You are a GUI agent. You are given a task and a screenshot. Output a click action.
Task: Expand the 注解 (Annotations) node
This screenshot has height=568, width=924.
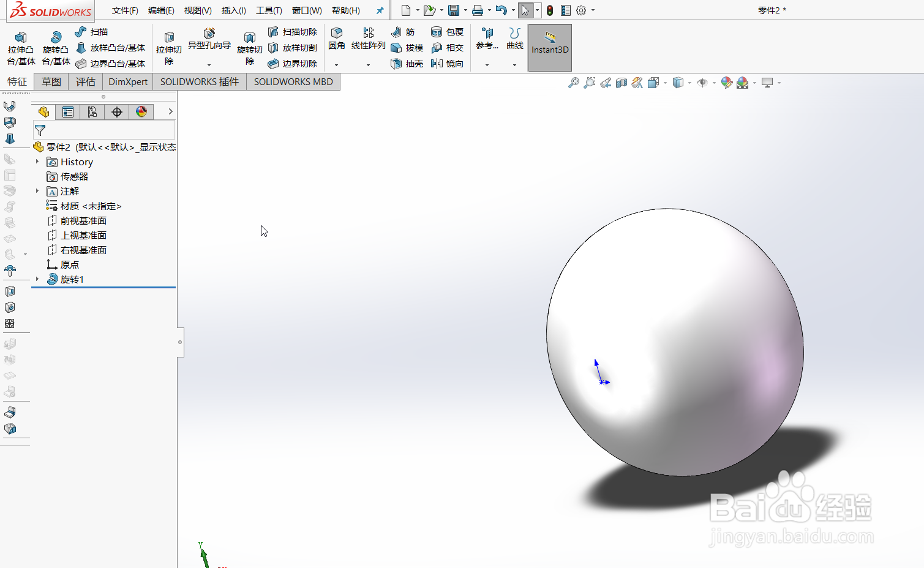(x=37, y=191)
